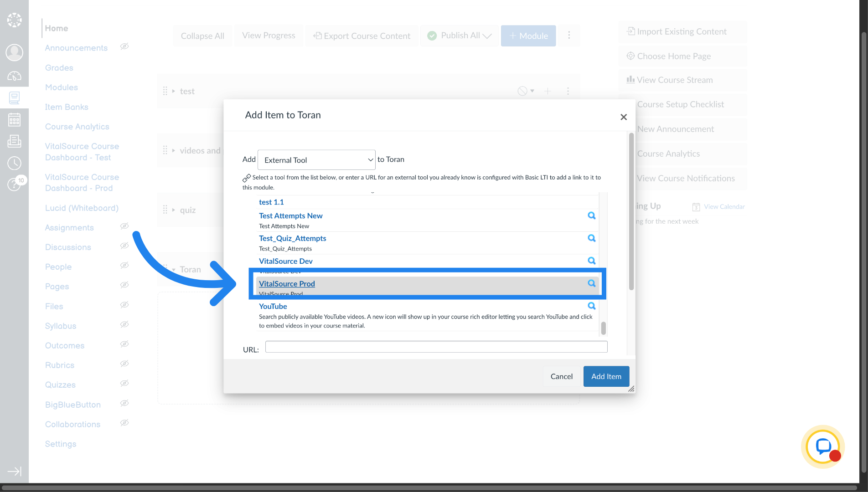The height and width of the screenshot is (492, 868).
Task: Grab the quiz module drag handle
Action: click(165, 210)
